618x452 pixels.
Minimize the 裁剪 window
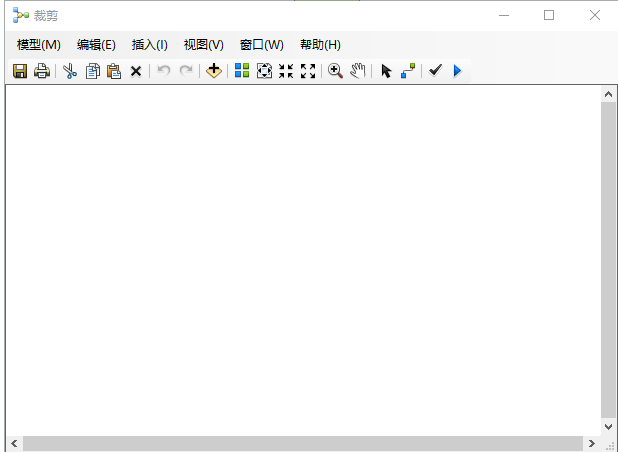pyautogui.click(x=504, y=15)
